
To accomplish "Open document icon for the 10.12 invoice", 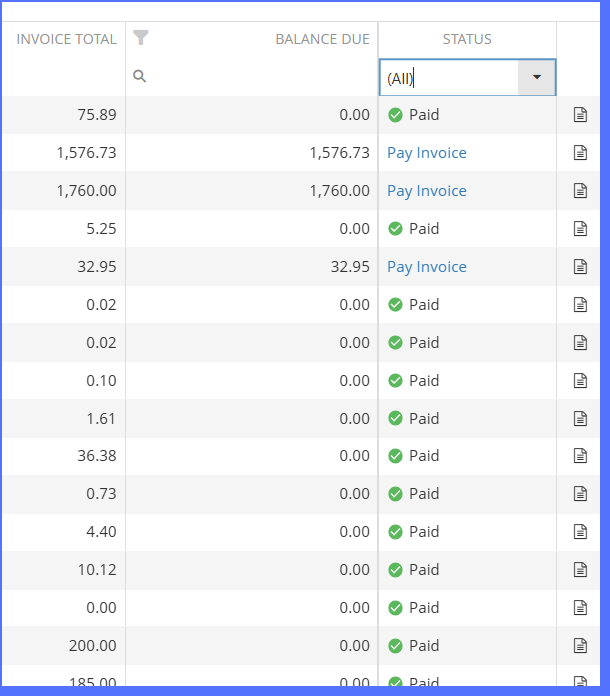I will (580, 570).
